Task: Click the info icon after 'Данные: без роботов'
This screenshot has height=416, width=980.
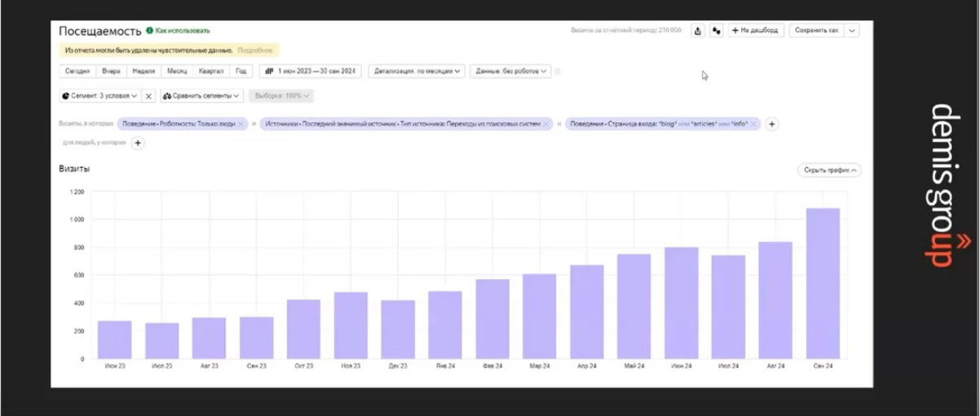Action: pos(558,72)
